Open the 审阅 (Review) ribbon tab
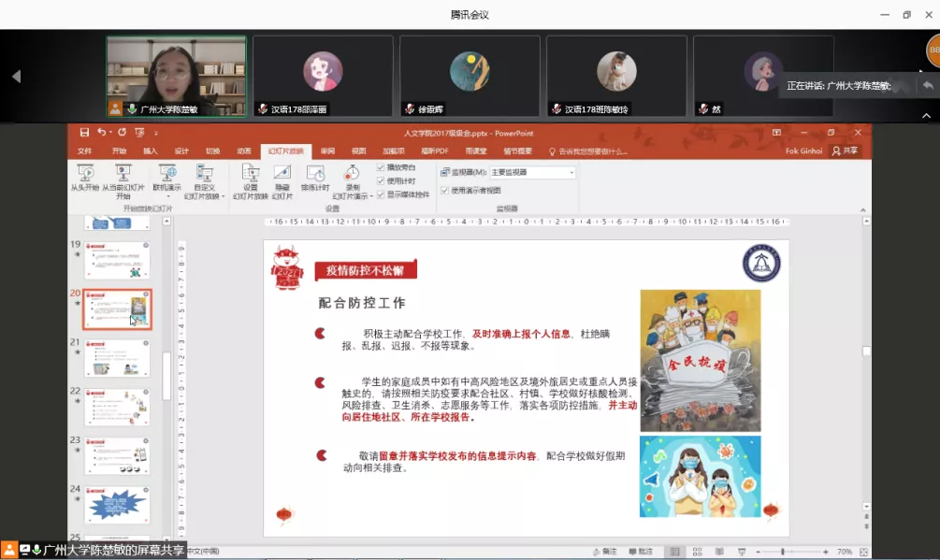This screenshot has width=940, height=560. click(x=327, y=151)
